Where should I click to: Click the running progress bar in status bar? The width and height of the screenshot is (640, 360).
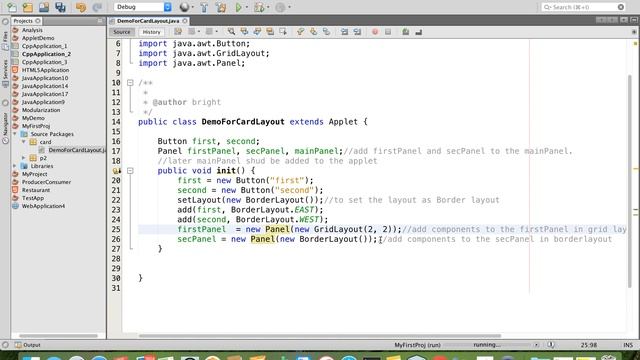487,345
